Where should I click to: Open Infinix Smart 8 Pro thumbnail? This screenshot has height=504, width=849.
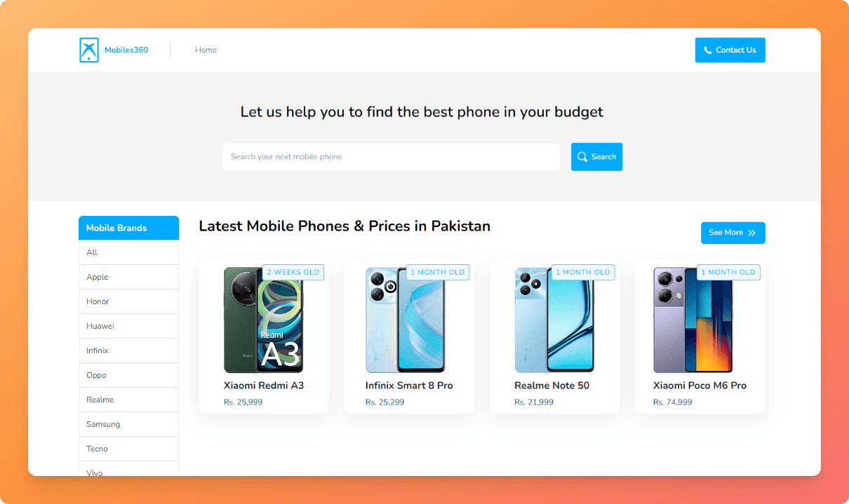[x=406, y=320]
